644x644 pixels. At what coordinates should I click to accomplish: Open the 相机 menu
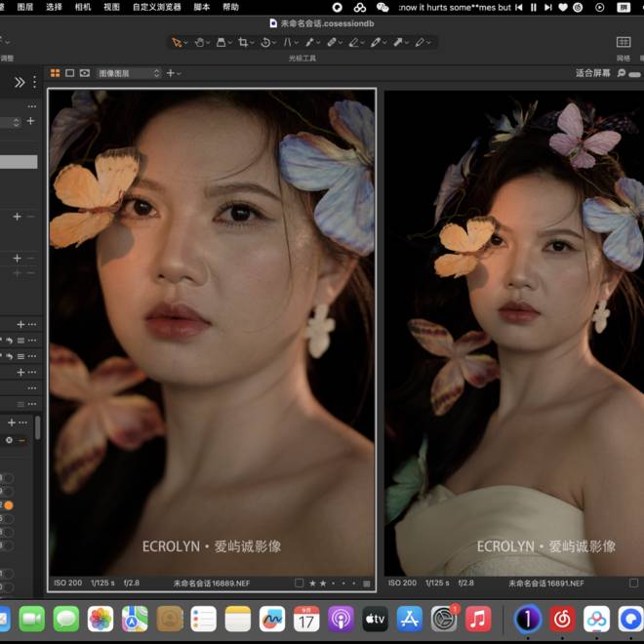coord(83,7)
